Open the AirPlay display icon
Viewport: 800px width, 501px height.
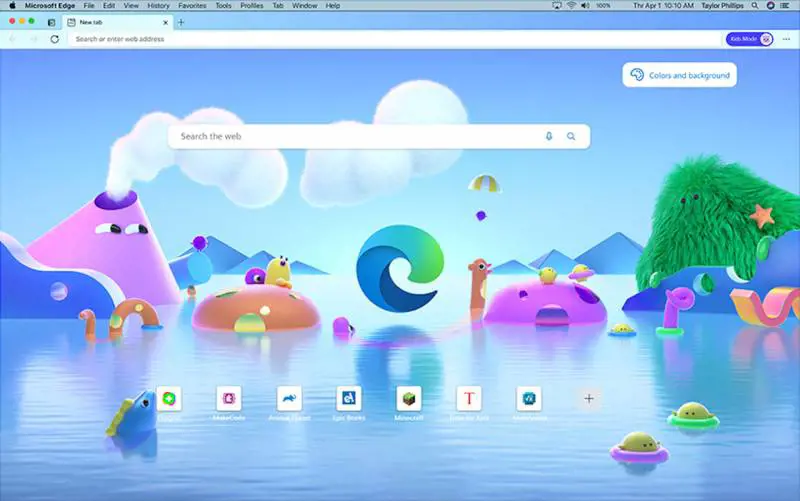pyautogui.click(x=557, y=6)
